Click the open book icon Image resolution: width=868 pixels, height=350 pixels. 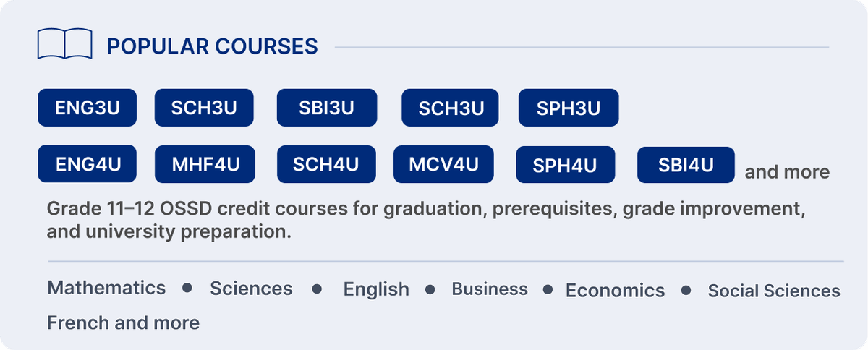click(64, 45)
